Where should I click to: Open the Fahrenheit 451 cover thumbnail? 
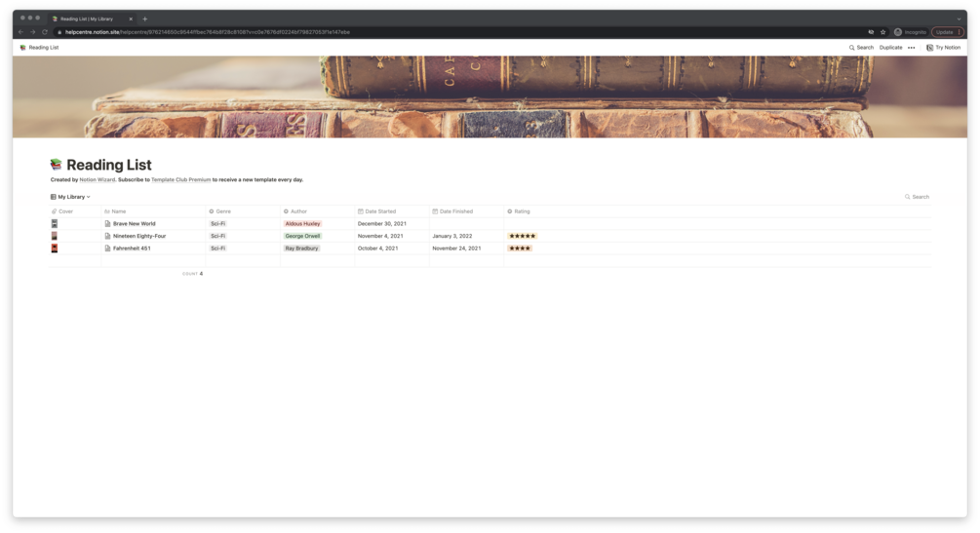[x=55, y=248]
